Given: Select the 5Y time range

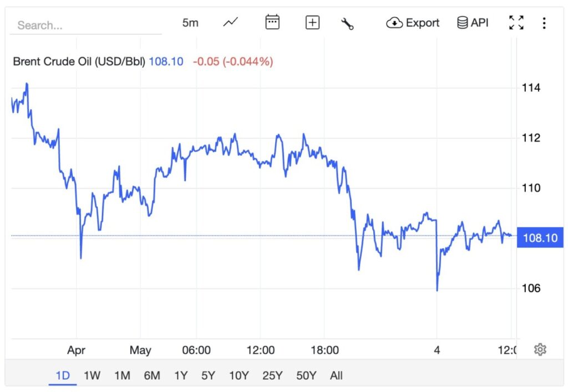Looking at the screenshot, I should point(209,375).
